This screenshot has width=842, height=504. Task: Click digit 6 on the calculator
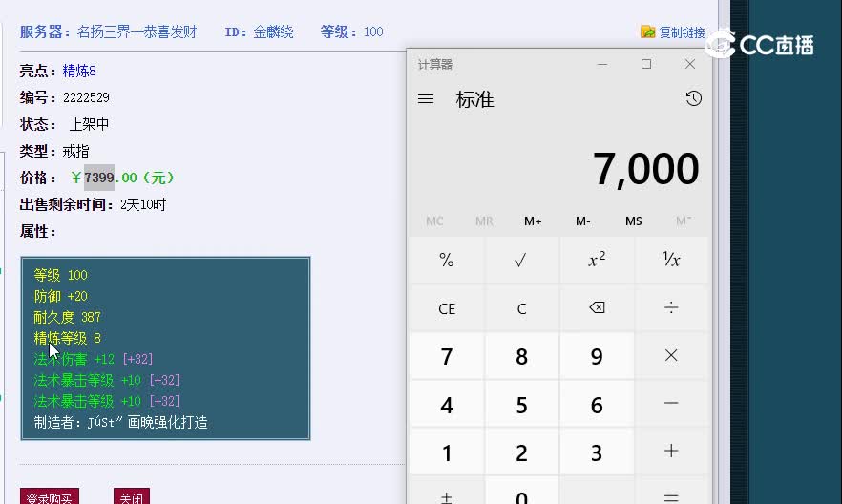[597, 405]
